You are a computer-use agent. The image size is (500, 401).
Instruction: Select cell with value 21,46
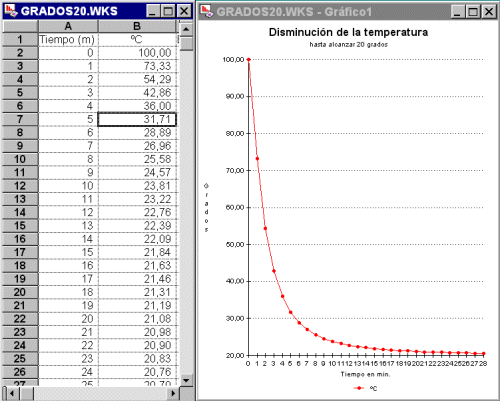coord(137,279)
